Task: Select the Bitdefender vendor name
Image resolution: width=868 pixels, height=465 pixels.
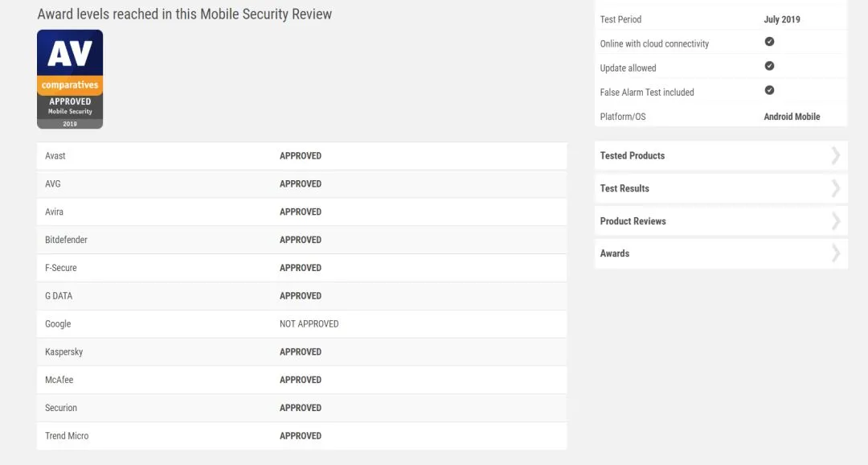Action: 66,240
